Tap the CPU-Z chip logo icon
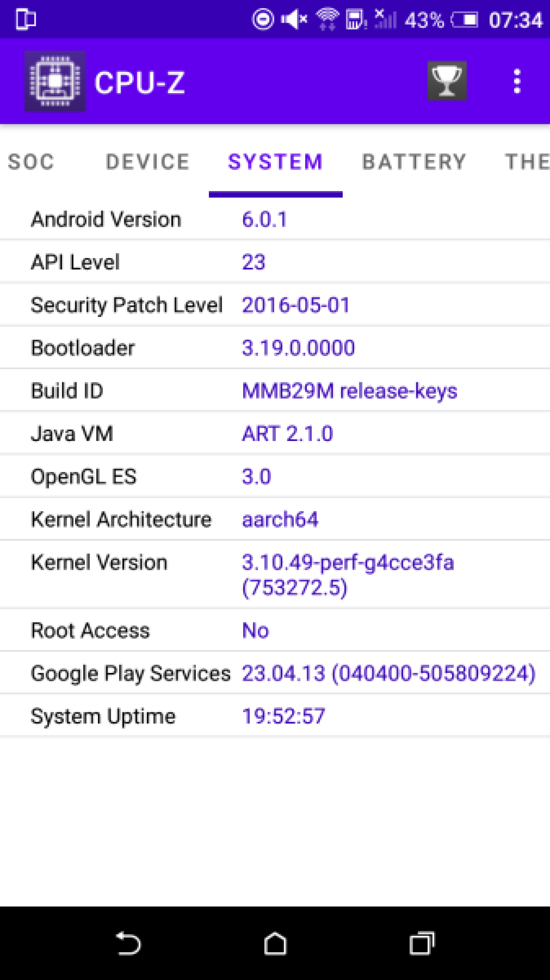This screenshot has width=550, height=980. point(55,81)
